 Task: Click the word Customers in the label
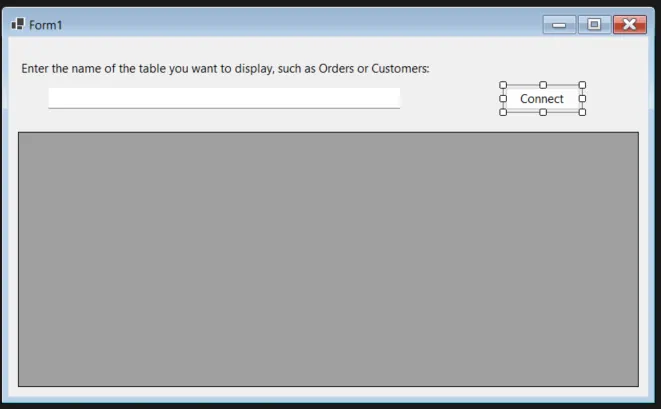coord(399,69)
